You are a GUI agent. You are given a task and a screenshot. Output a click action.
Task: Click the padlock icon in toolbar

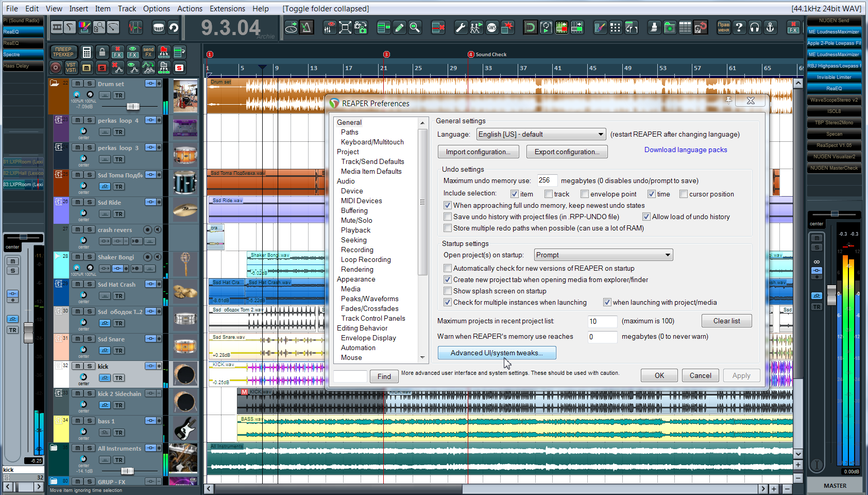point(102,52)
